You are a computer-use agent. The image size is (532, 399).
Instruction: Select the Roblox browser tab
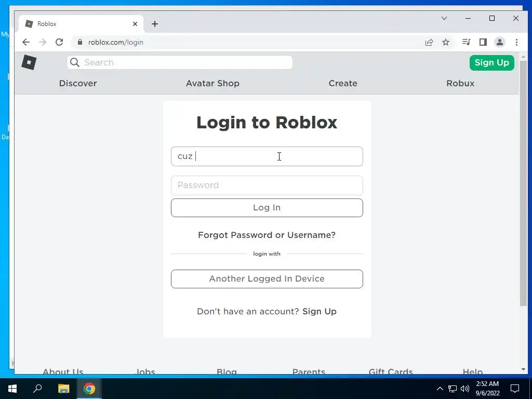coord(82,24)
